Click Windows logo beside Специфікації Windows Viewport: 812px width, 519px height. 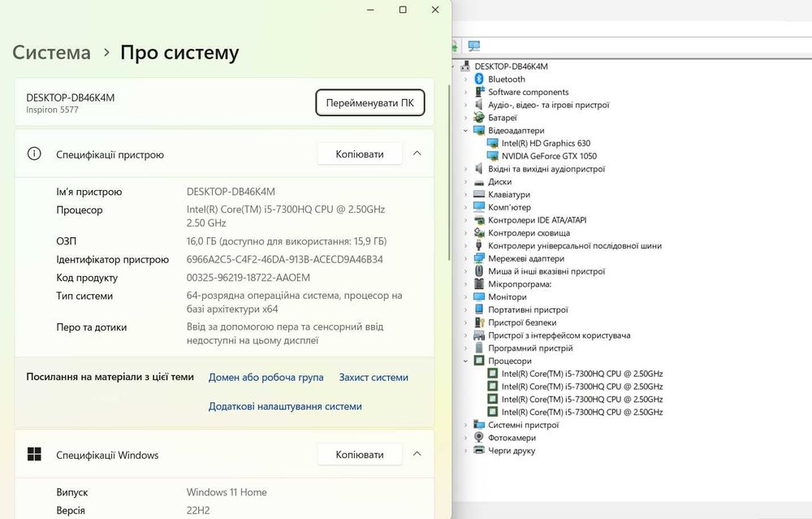point(34,454)
